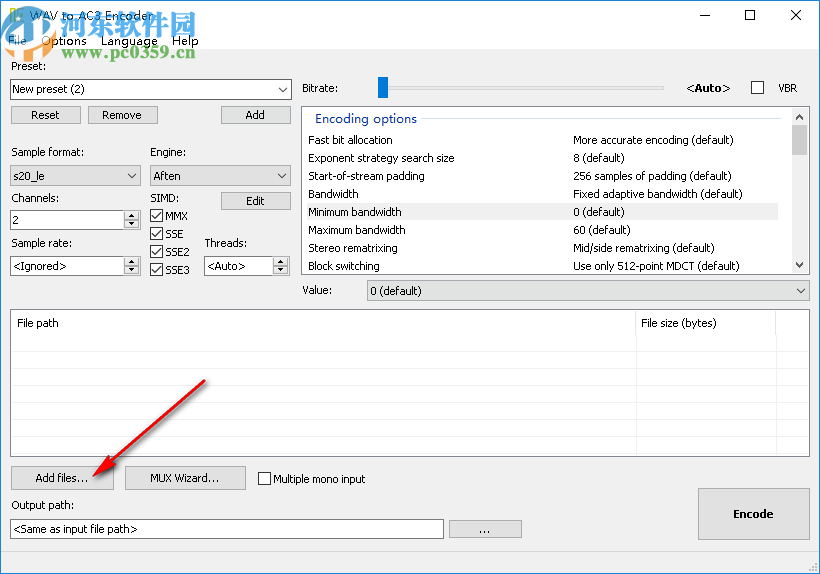The height and width of the screenshot is (574, 820).
Task: Click the File size (bytes) column header
Action: coord(706,323)
